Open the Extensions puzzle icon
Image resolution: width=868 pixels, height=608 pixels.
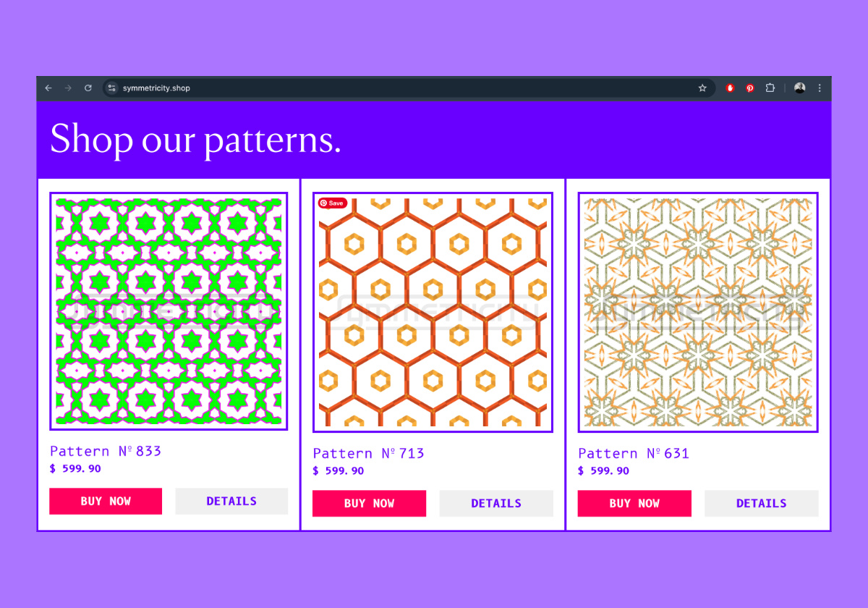pos(770,88)
